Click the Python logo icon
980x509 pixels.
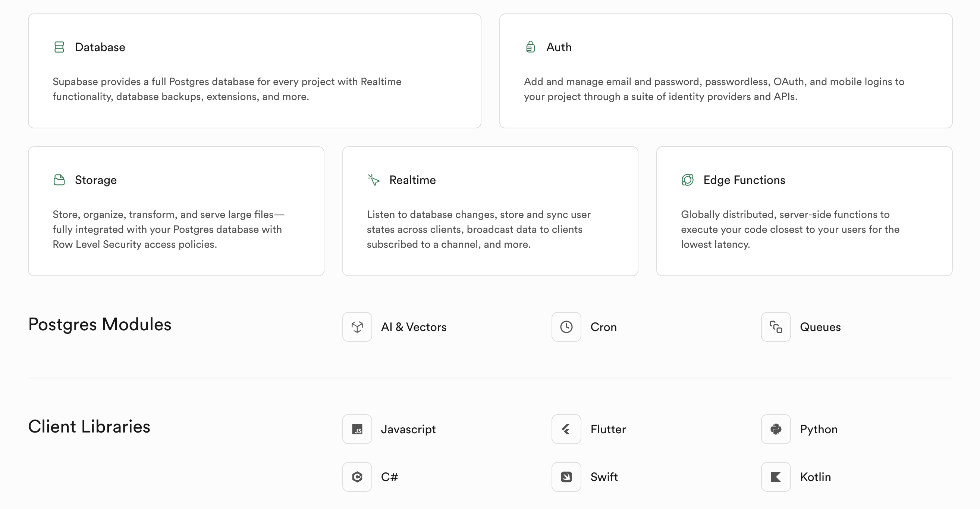pos(776,429)
